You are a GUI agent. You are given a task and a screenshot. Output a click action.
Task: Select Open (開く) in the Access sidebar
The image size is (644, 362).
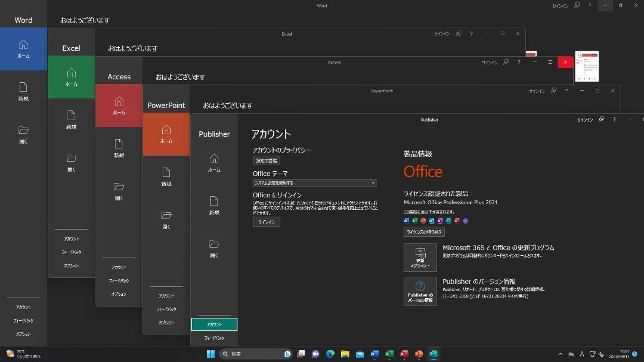coord(119,191)
